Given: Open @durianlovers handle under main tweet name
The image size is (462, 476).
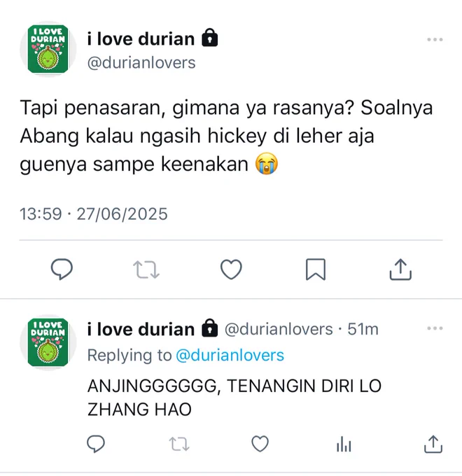Looking at the screenshot, I should coord(141,63).
